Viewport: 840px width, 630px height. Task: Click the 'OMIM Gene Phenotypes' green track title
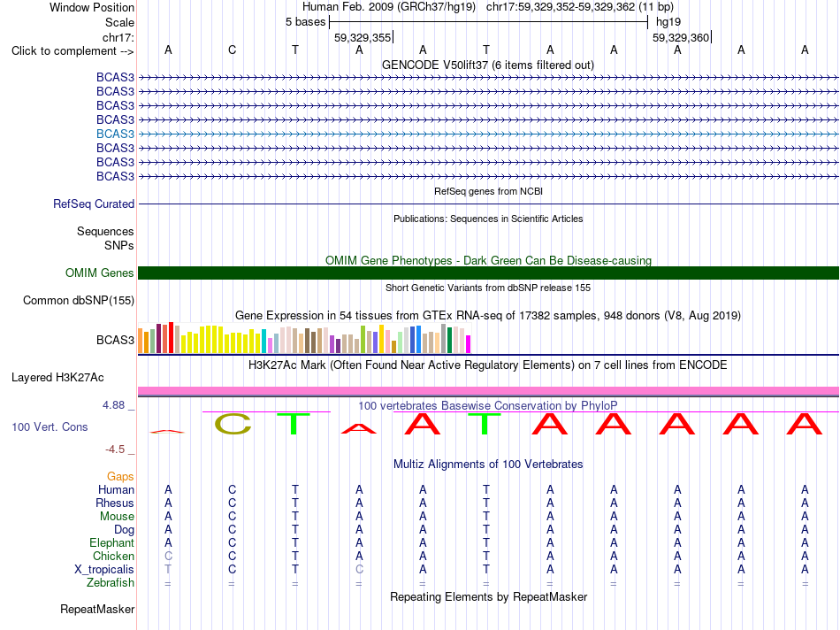(488, 260)
